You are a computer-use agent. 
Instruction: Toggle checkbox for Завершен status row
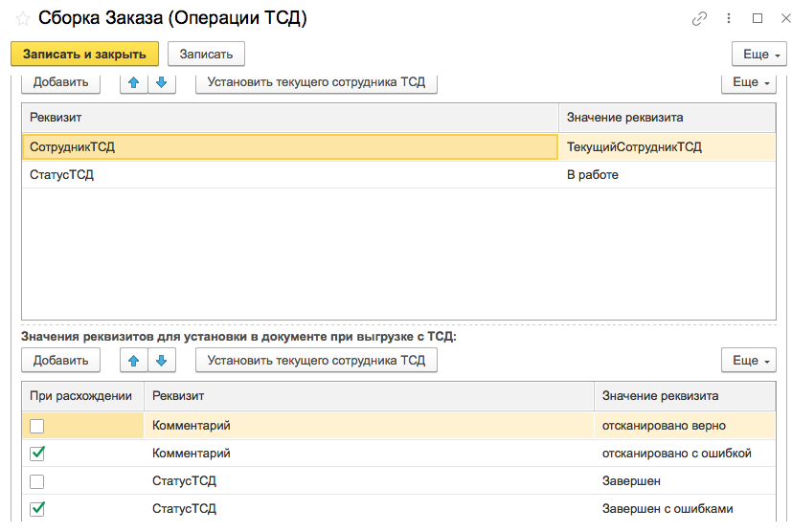pyautogui.click(x=37, y=481)
